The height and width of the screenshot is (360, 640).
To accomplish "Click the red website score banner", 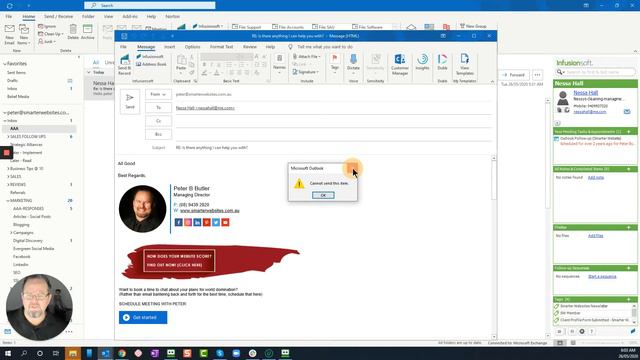I will pos(210,261).
